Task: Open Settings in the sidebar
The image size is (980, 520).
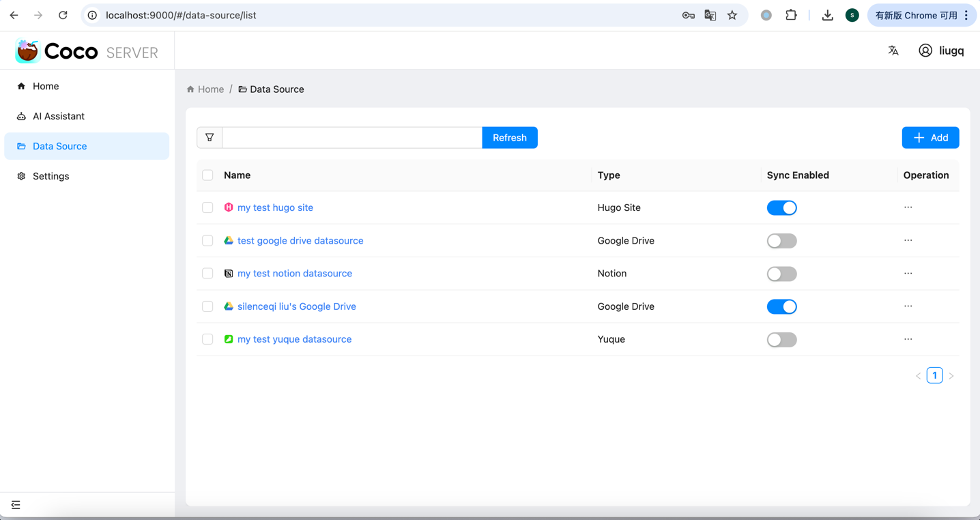Action: (x=87, y=176)
